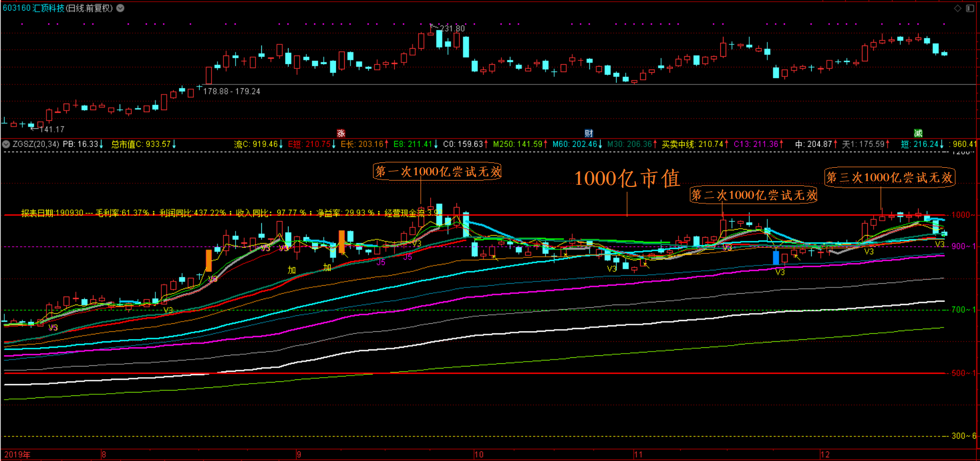Image resolution: width=980 pixels, height=461 pixels.
Task: Select the 买卖中线: 210.74 value
Action: [695, 144]
